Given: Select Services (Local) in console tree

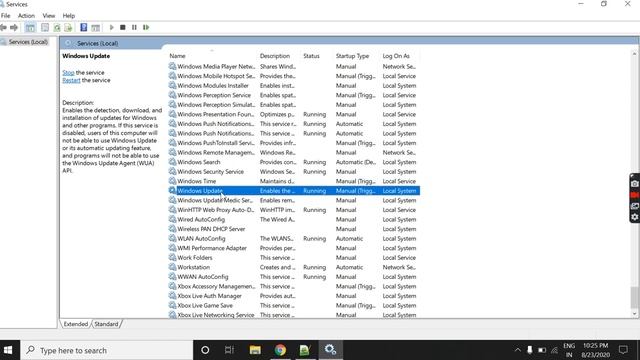Looking at the screenshot, I should 28,42.
